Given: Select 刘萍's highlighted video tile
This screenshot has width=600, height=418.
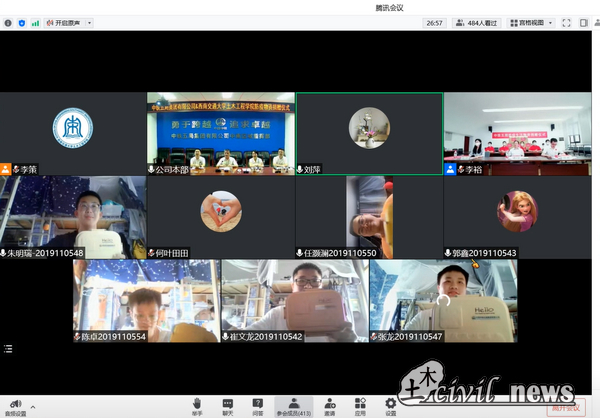Looking at the screenshot, I should [369, 134].
